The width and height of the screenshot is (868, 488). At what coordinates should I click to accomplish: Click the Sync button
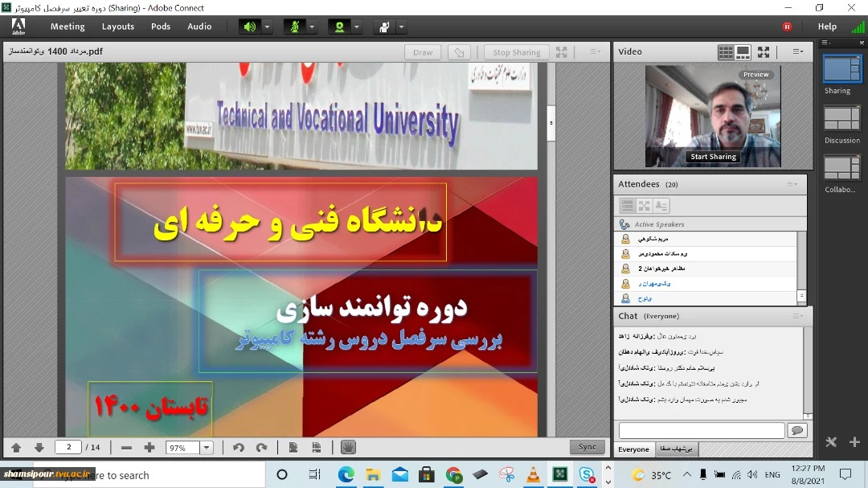click(x=588, y=447)
